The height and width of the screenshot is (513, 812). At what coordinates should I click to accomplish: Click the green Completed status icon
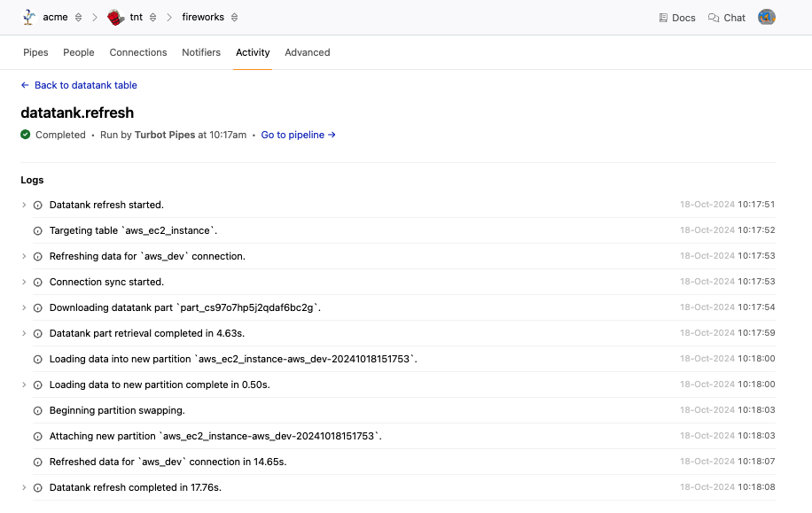click(26, 135)
